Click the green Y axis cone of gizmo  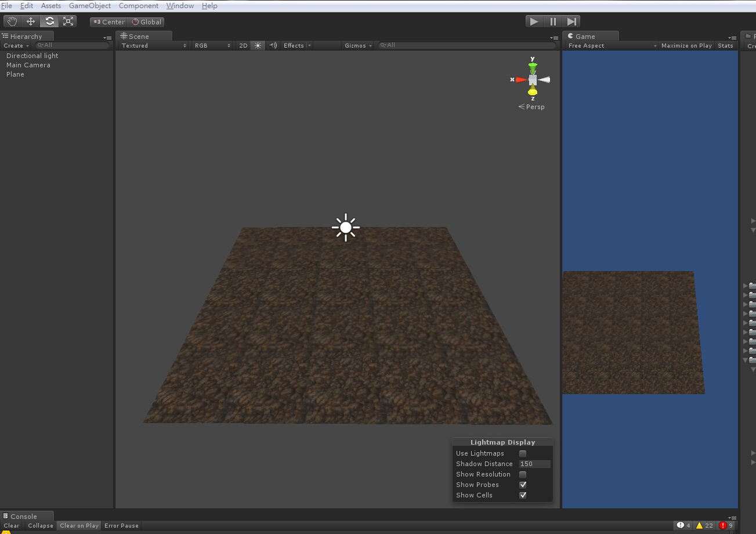pos(533,67)
